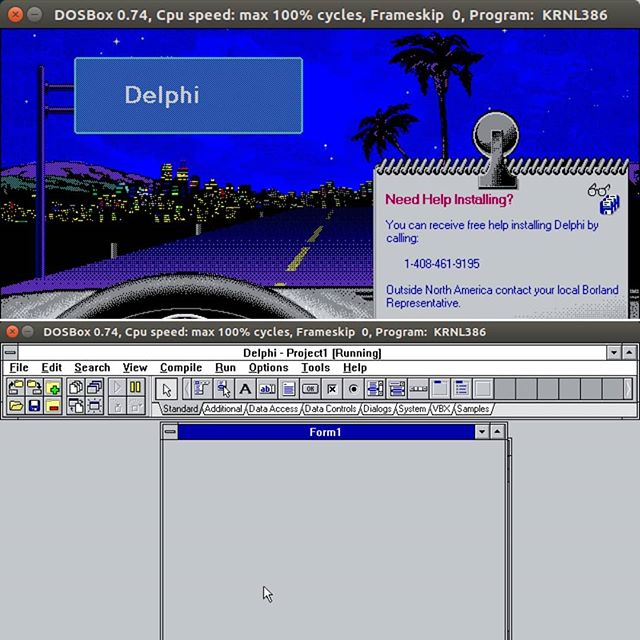640x640 pixels.
Task: Add a file to project (green plus)
Action: pos(53,387)
